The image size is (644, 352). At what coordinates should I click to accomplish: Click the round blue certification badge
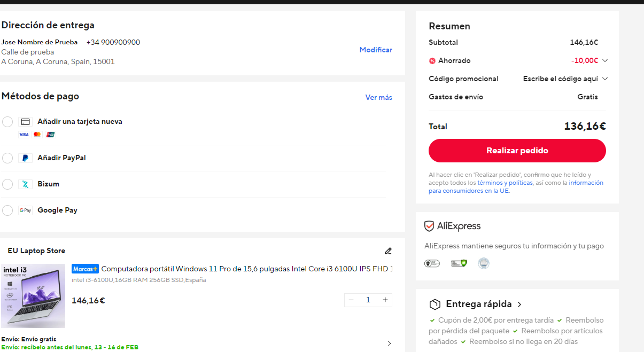tap(484, 263)
